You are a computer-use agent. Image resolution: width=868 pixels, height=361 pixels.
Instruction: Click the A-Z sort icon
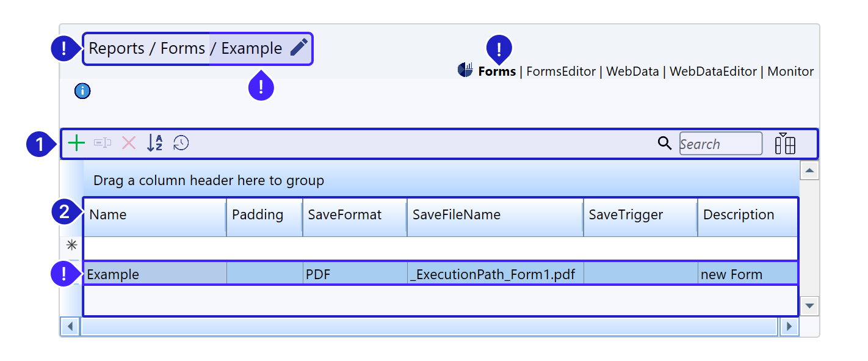tap(155, 144)
